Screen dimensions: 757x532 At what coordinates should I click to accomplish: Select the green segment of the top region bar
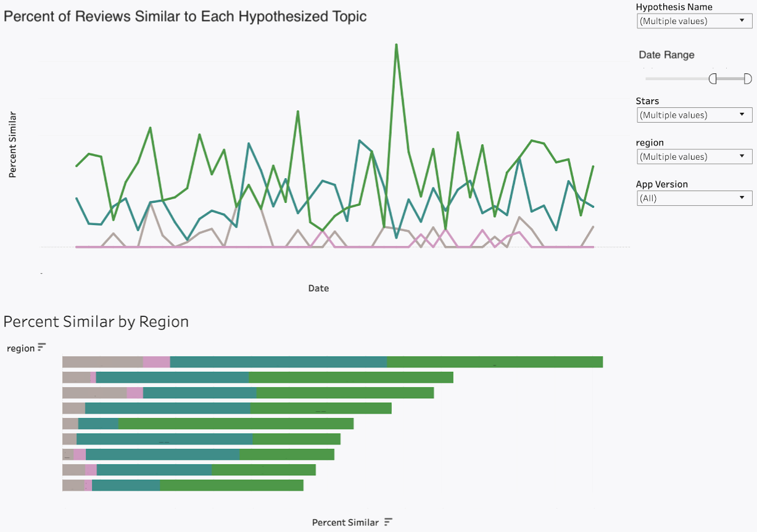point(494,362)
